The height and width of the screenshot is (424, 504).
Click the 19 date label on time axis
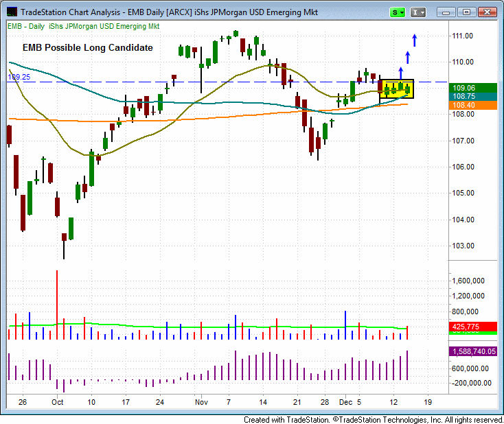428,402
